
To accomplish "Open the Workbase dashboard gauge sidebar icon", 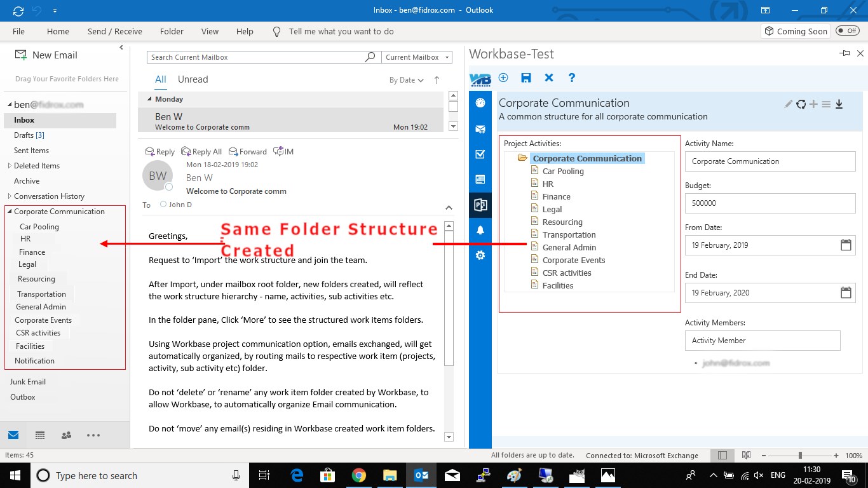I will (x=480, y=103).
